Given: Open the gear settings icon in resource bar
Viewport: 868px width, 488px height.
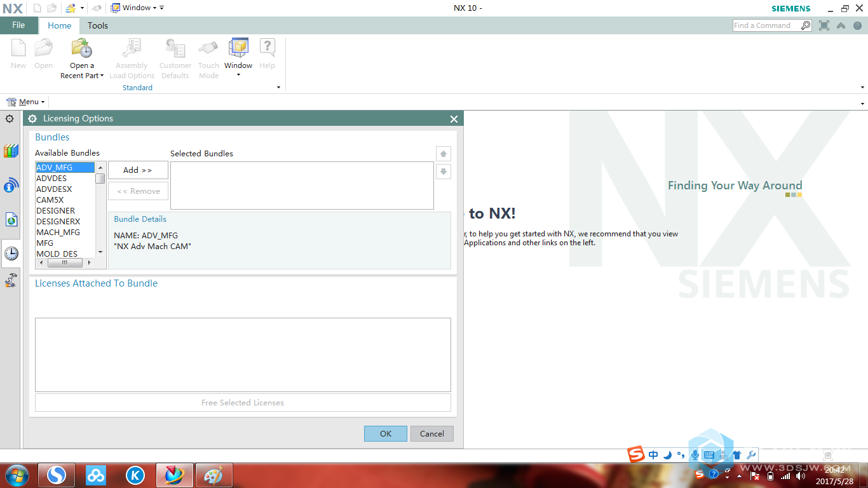Looking at the screenshot, I should pyautogui.click(x=10, y=119).
